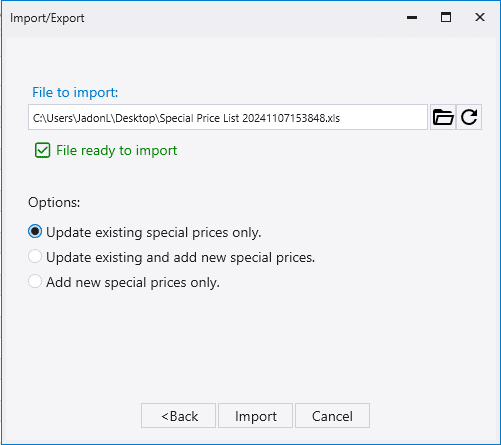Viewport: 501px width, 445px height.
Task: Click the green File ready checkmark icon
Action: tap(42, 150)
